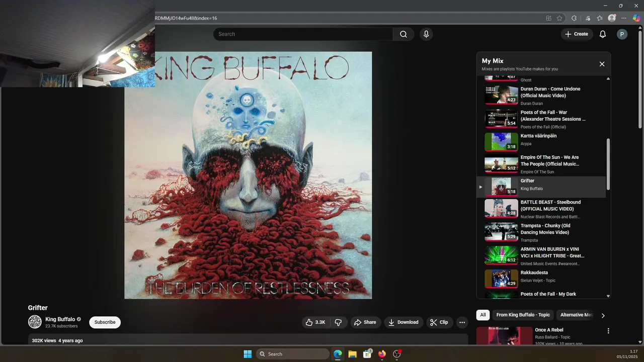This screenshot has height=362, width=644.
Task: Click the King Buffalo album art video
Action: click(248, 175)
